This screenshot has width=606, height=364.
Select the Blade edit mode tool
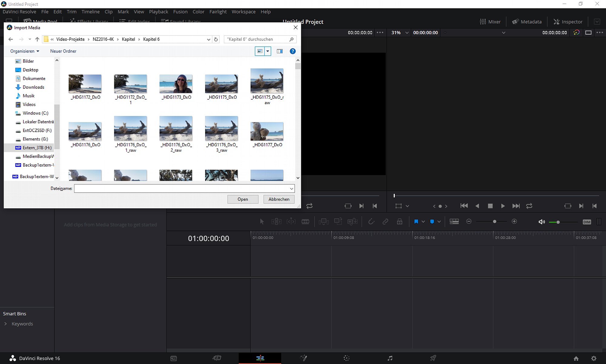point(305,222)
